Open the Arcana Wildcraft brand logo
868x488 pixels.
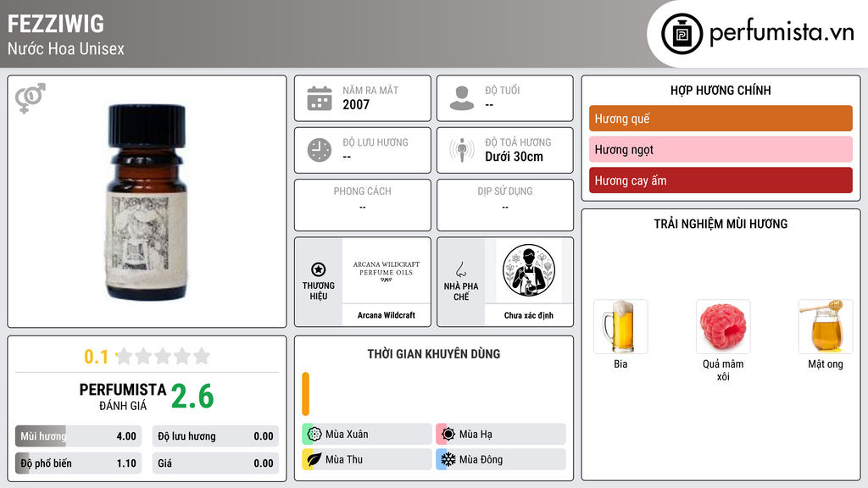click(387, 271)
